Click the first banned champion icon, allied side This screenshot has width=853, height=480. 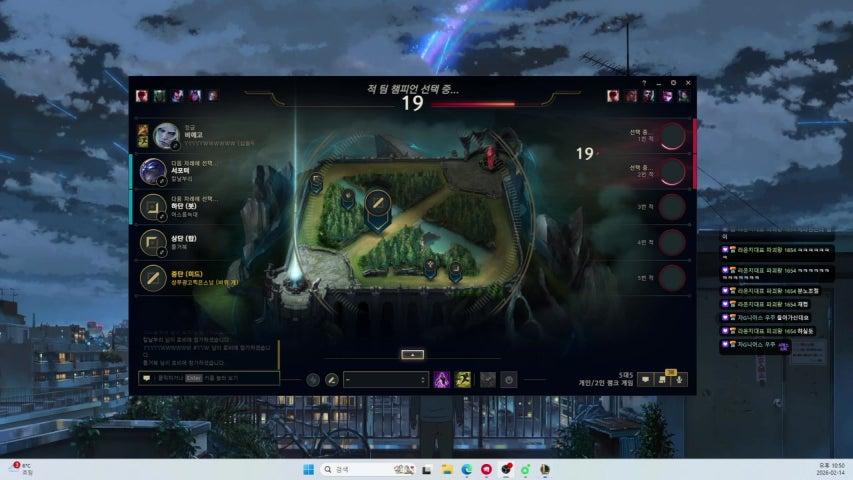point(142,96)
